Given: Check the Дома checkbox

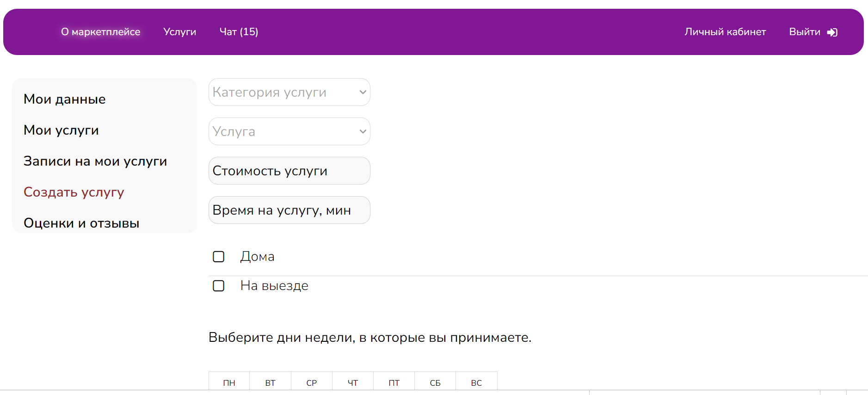Looking at the screenshot, I should pos(218,257).
